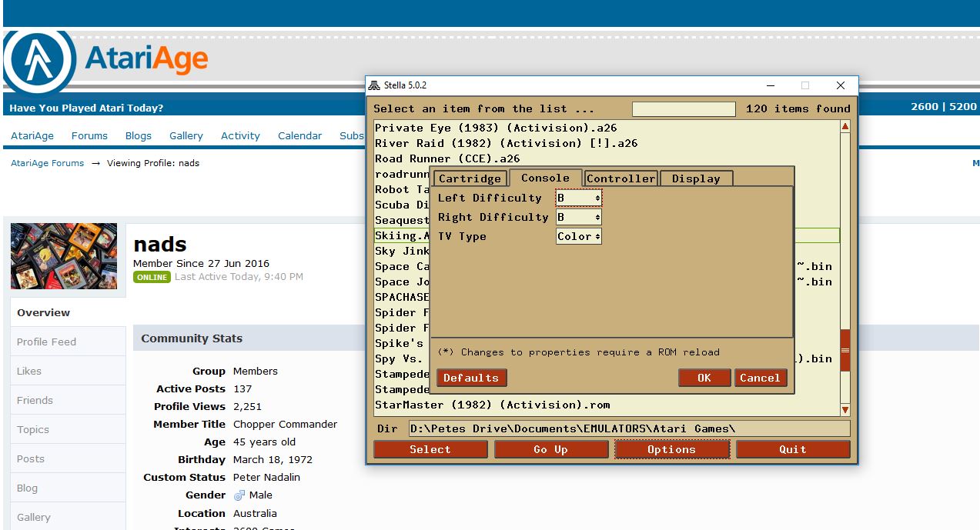Click the AtariAge logo icon
The width and height of the screenshot is (980, 530).
point(39,62)
